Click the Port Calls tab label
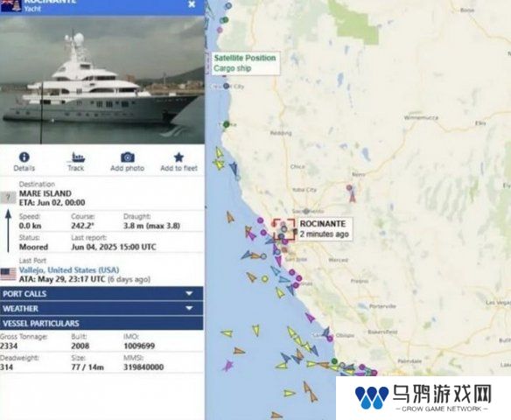Image resolution: width=511 pixels, height=420 pixels. coord(24,294)
